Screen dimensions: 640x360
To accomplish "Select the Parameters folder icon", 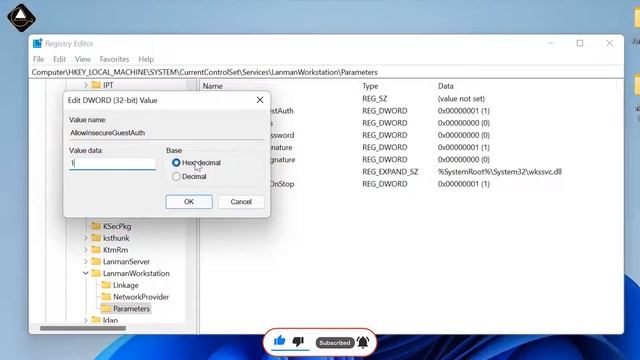I will point(106,309).
